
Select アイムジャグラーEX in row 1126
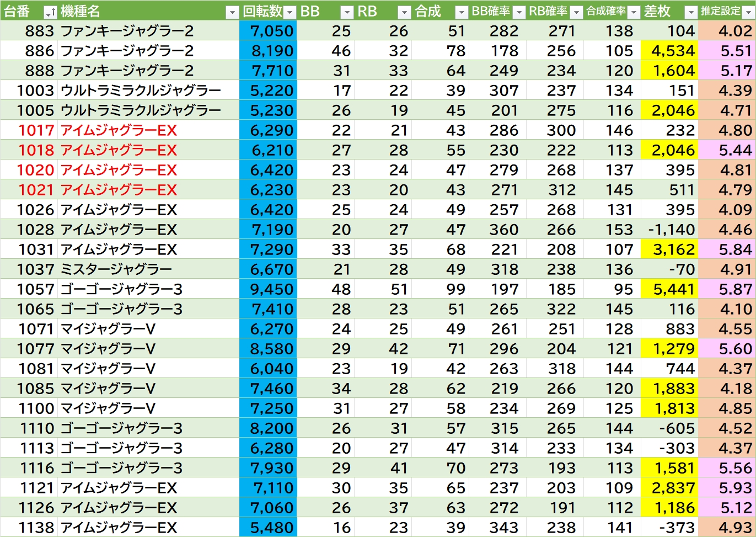(x=148, y=508)
